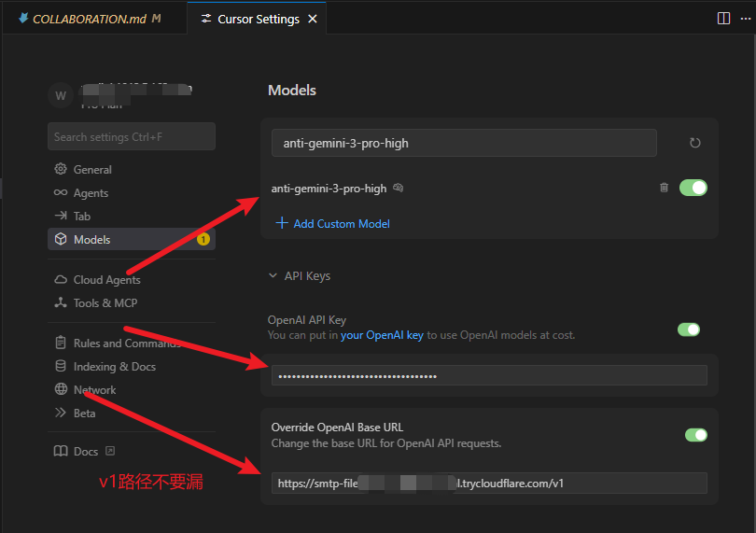This screenshot has height=533, width=756.
Task: Click the Docs book icon
Action: pyautogui.click(x=61, y=451)
